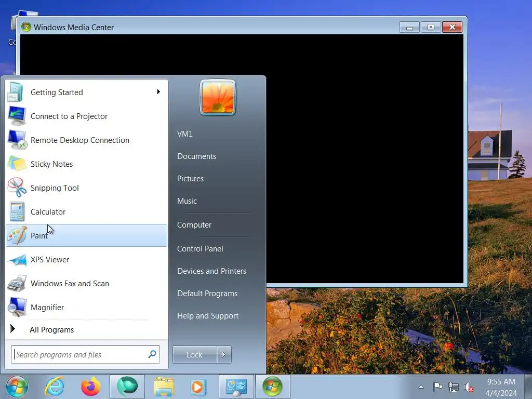The width and height of the screenshot is (532, 399).
Task: Close the Windows Media Center window
Action: tap(453, 27)
